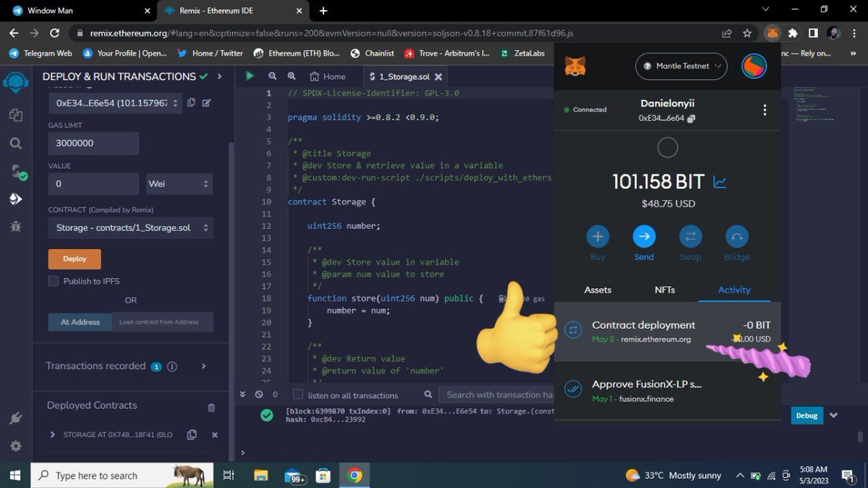Click the Windows Start button
The height and width of the screenshot is (488, 868).
(15, 476)
